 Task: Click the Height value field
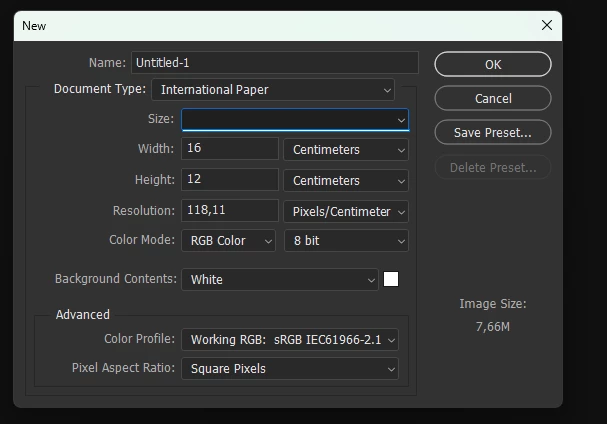pyautogui.click(x=230, y=179)
